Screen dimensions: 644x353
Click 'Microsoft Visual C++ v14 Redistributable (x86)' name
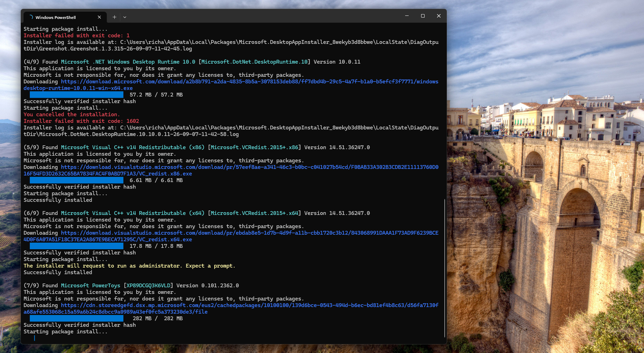point(133,148)
